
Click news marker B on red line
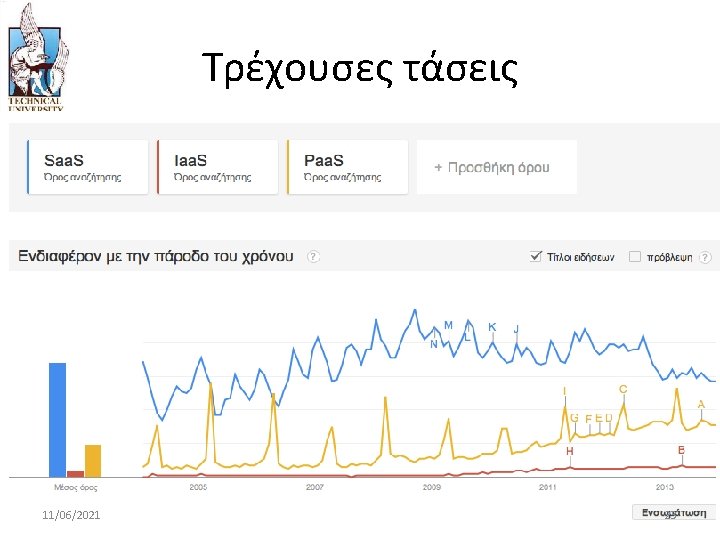click(681, 451)
